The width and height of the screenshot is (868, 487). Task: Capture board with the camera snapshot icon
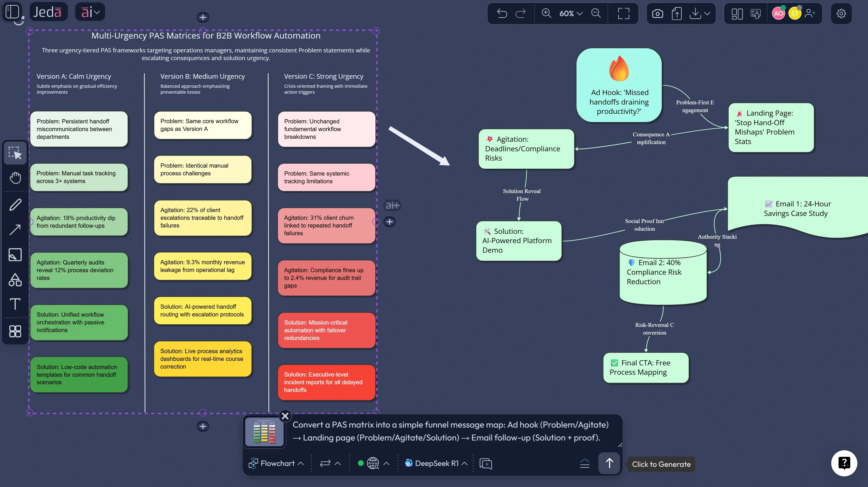tap(657, 13)
